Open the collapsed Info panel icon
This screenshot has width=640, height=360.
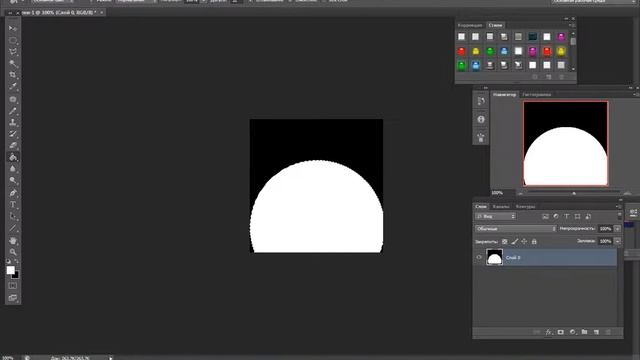tap(481, 119)
